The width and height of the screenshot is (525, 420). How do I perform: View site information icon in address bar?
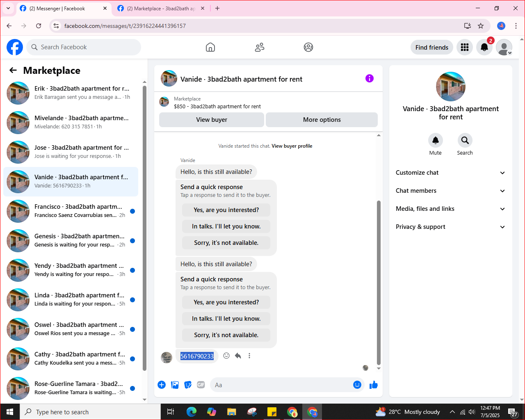(57, 26)
